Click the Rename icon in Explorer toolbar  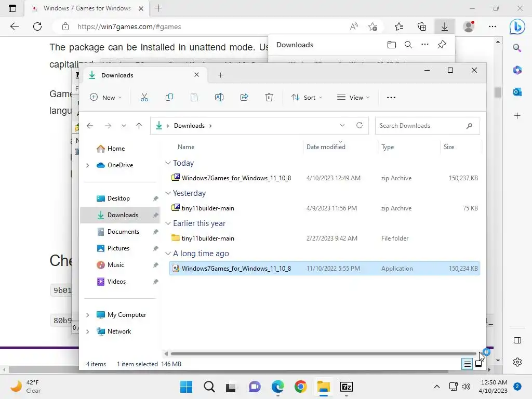(x=219, y=97)
